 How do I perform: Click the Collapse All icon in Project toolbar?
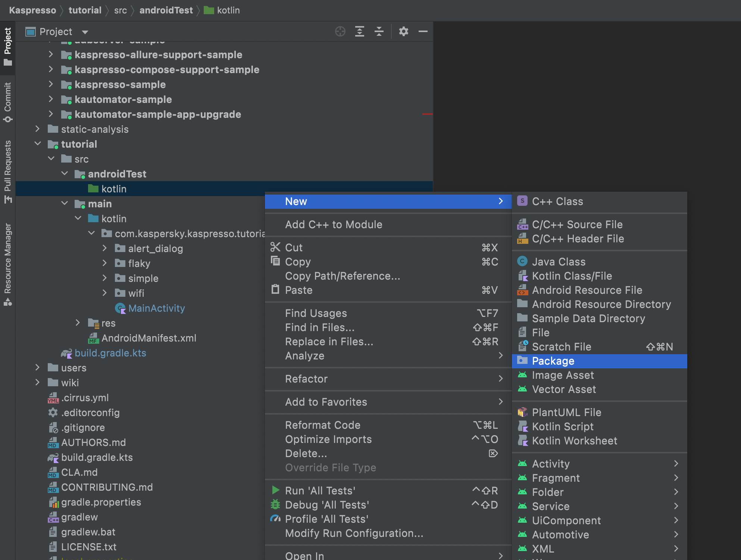[379, 31]
